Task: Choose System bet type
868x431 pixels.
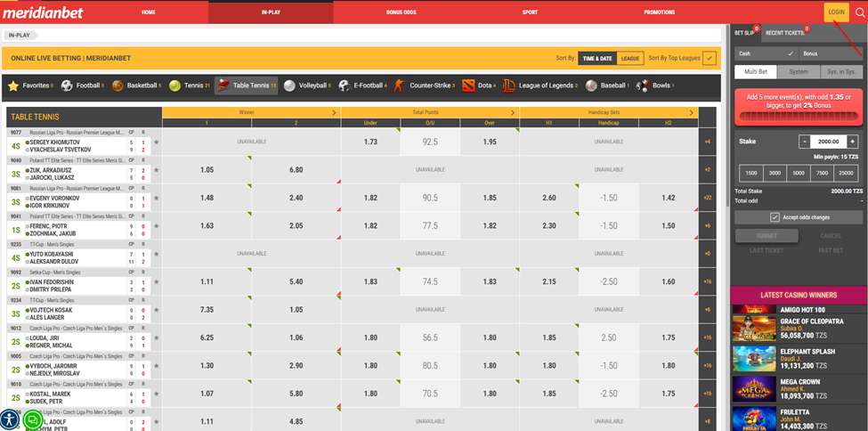Action: point(799,72)
